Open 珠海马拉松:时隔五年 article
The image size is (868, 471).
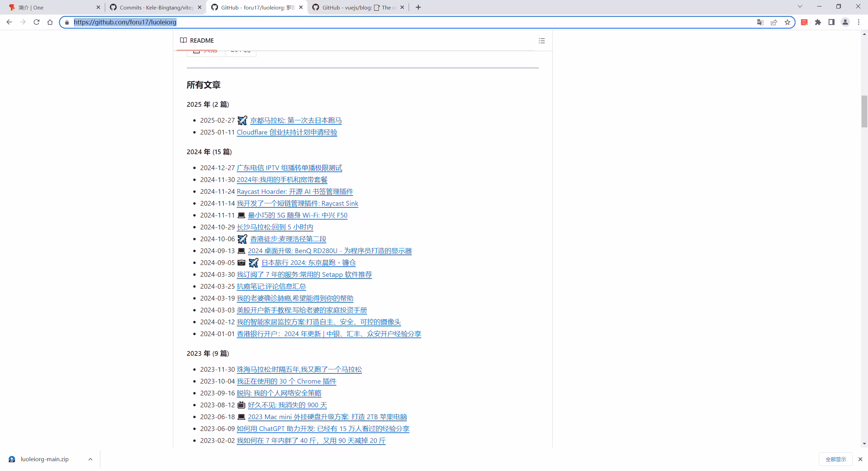click(x=299, y=369)
